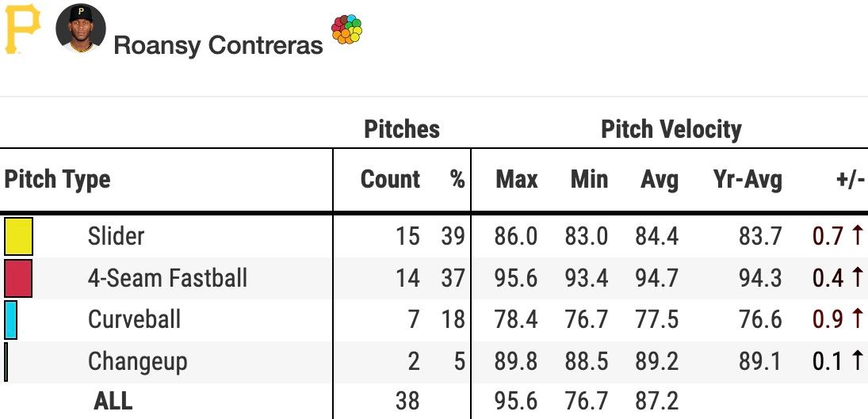
Task: Sort the table by Pitch Type column
Action: [x=57, y=180]
